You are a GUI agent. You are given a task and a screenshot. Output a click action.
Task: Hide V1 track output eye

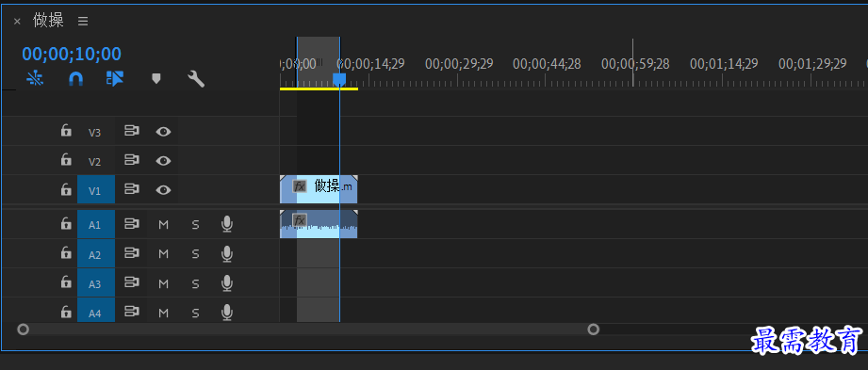pyautogui.click(x=163, y=190)
